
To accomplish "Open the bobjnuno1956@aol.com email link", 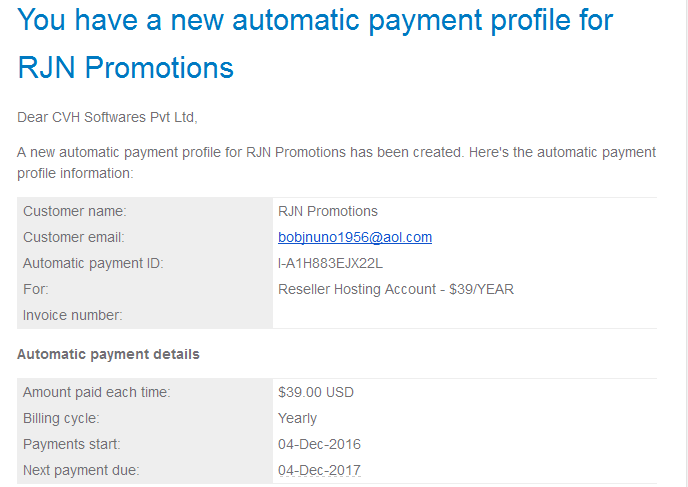I will pos(355,237).
